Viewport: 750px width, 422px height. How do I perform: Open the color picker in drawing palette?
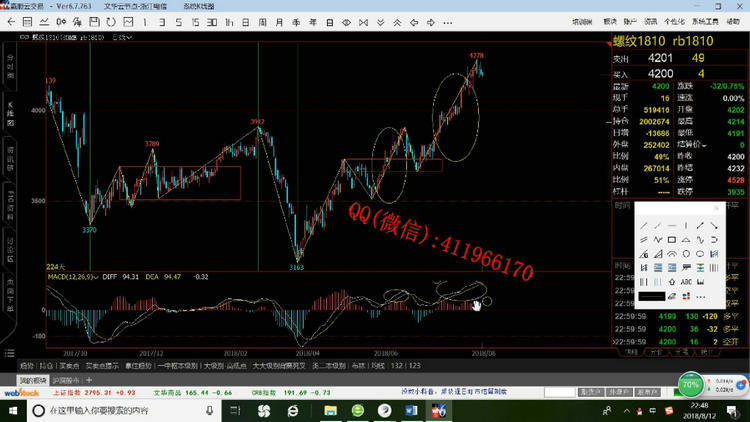686,296
